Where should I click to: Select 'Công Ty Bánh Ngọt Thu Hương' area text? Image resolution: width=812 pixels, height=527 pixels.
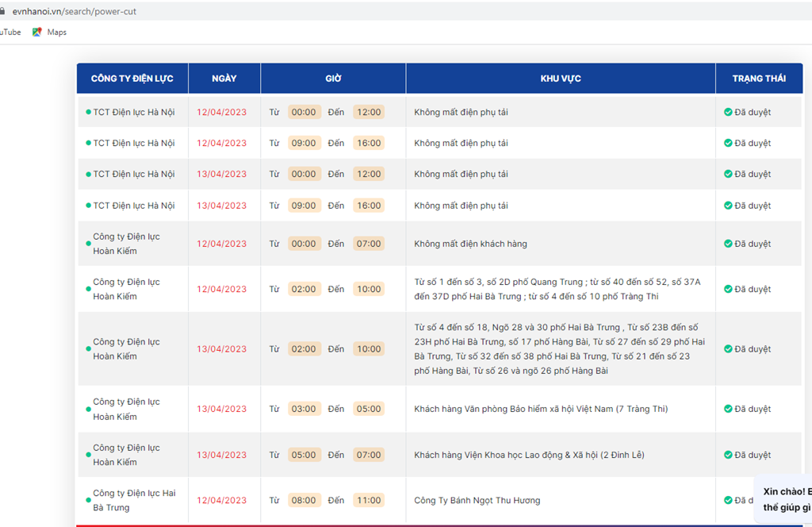coord(477,500)
